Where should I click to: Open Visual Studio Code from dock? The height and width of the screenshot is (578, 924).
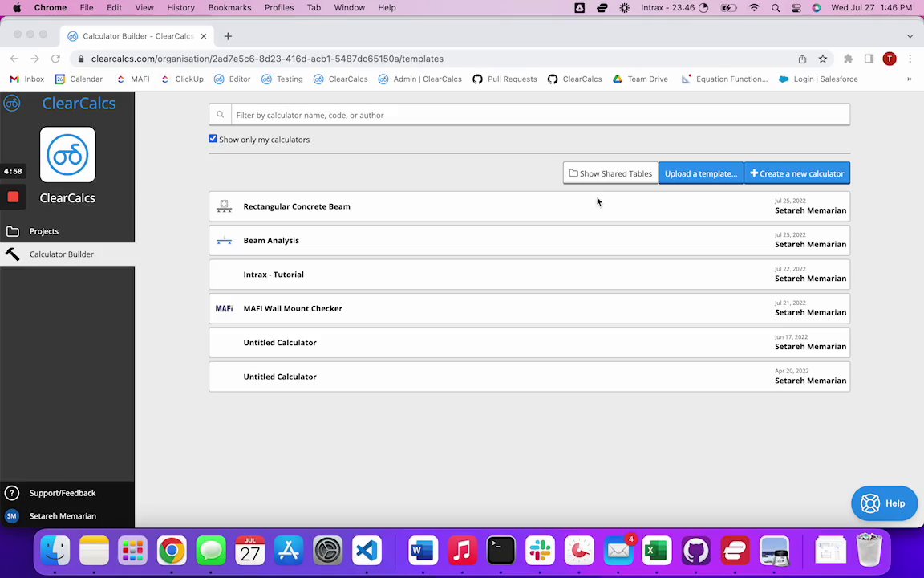point(367,551)
